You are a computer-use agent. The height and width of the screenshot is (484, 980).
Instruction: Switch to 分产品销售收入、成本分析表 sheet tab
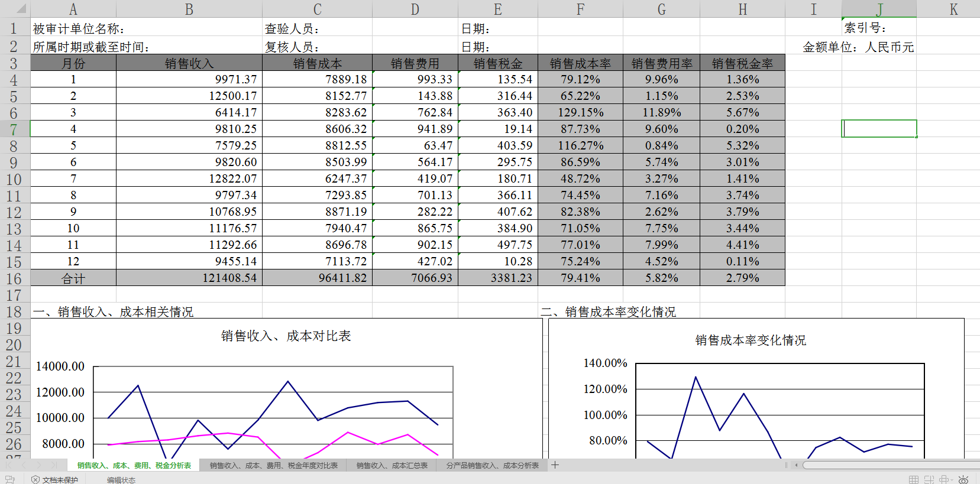[492, 466]
